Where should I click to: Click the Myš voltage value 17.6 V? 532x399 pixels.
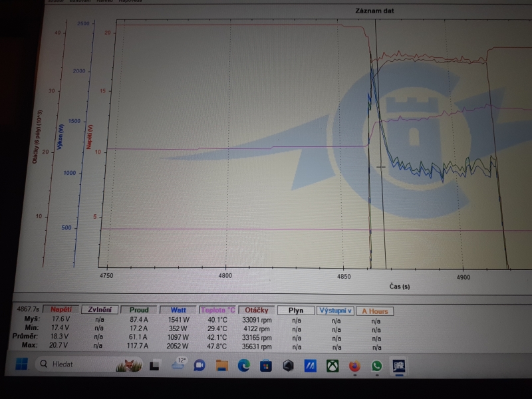click(x=61, y=319)
